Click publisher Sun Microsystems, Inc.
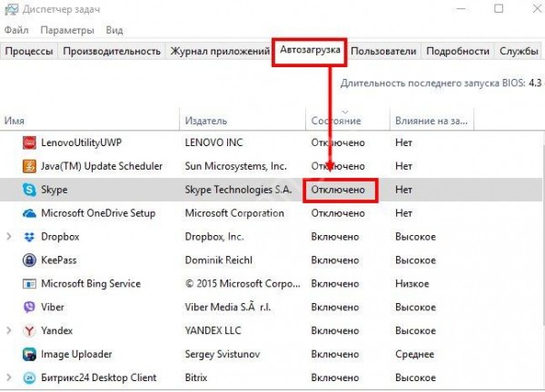Viewport: 545px width, 392px height. [236, 166]
